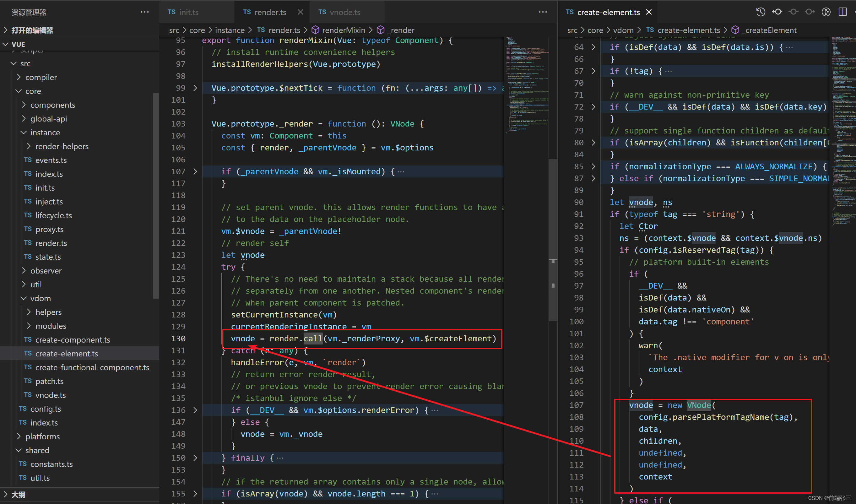Open patch.ts file

point(79,381)
